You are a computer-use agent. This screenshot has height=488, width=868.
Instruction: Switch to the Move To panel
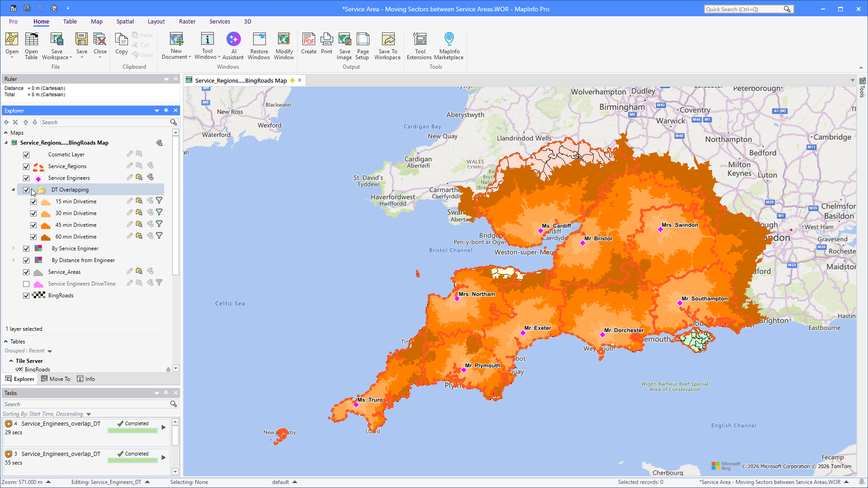56,379
